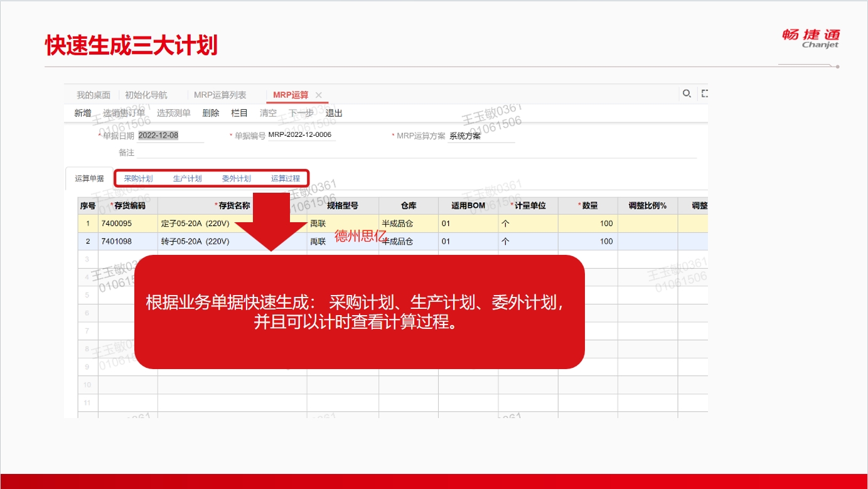Viewport: 868px width, 489px height.
Task: Click quantity 100 in row 7401098
Action: 587,241
